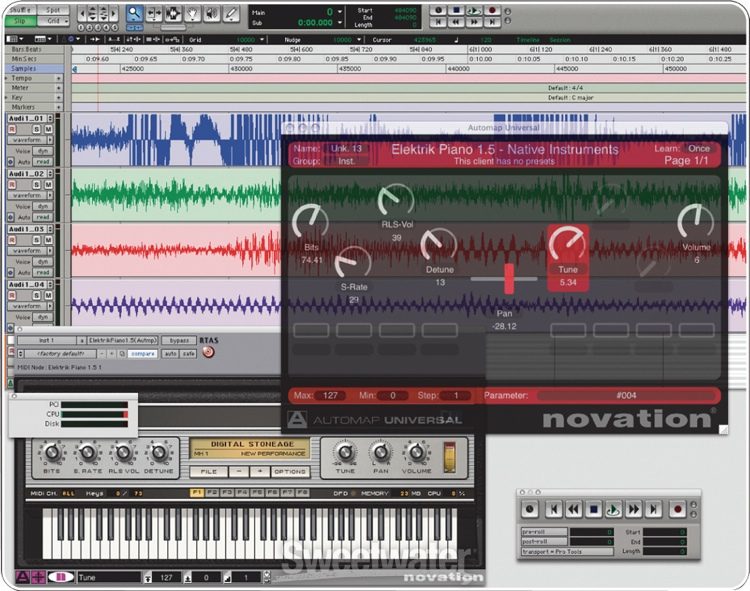Image resolution: width=750 pixels, height=591 pixels.
Task: Click the red RTAS target button
Action: [x=208, y=352]
